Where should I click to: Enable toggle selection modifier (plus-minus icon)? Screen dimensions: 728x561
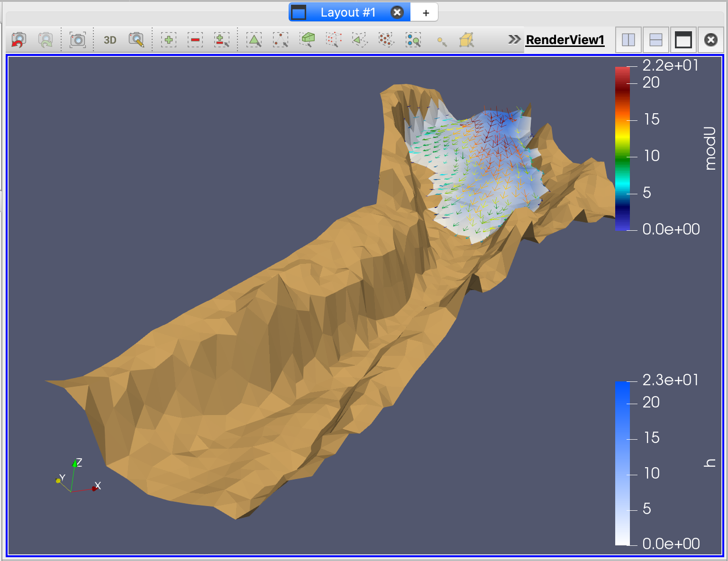[x=221, y=40]
